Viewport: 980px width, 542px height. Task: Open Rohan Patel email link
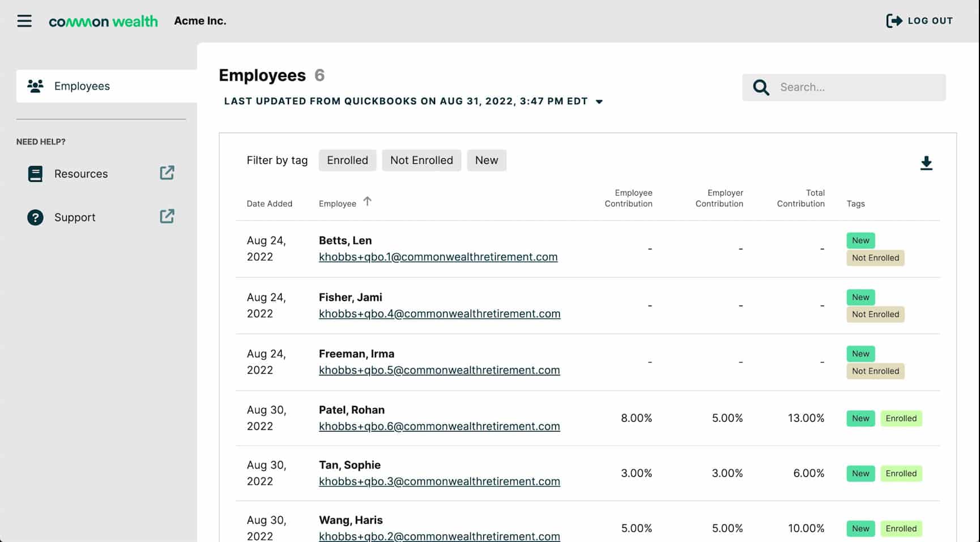[x=439, y=426]
